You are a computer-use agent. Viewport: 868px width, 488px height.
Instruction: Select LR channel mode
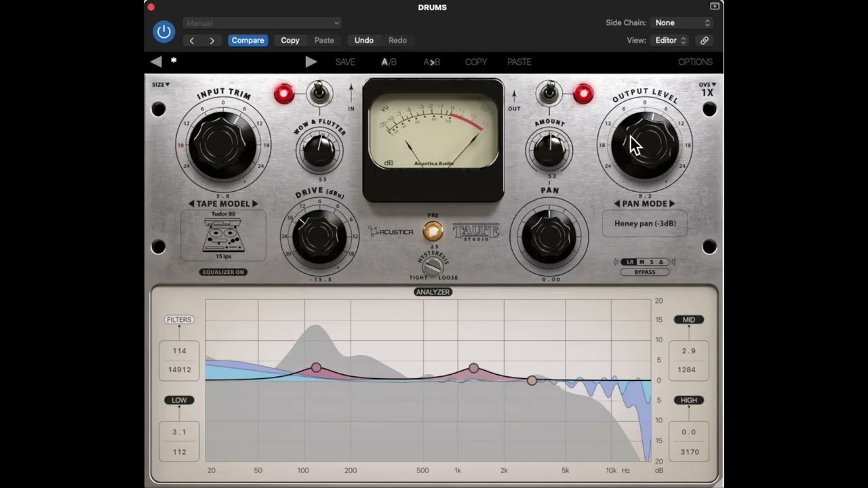pyautogui.click(x=631, y=262)
